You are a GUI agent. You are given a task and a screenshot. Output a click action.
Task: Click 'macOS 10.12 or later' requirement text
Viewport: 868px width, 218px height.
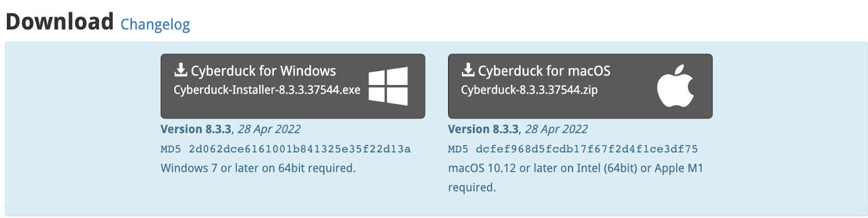575,168
